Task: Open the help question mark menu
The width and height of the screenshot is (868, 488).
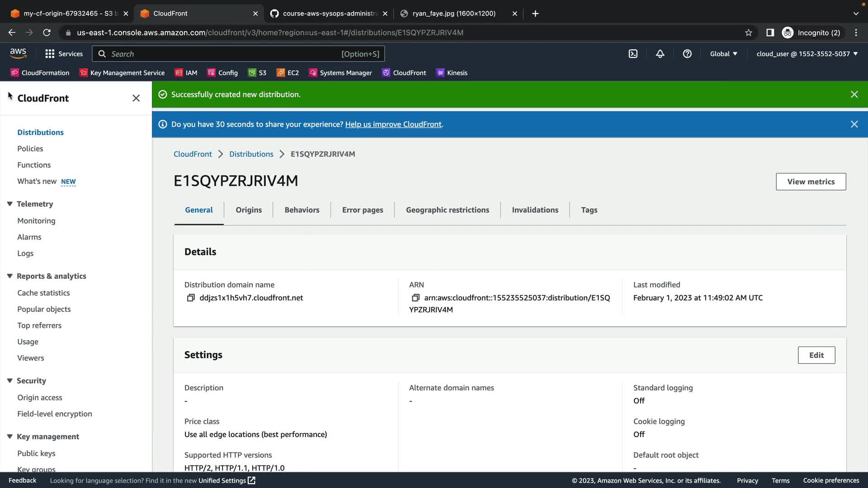Action: point(687,54)
